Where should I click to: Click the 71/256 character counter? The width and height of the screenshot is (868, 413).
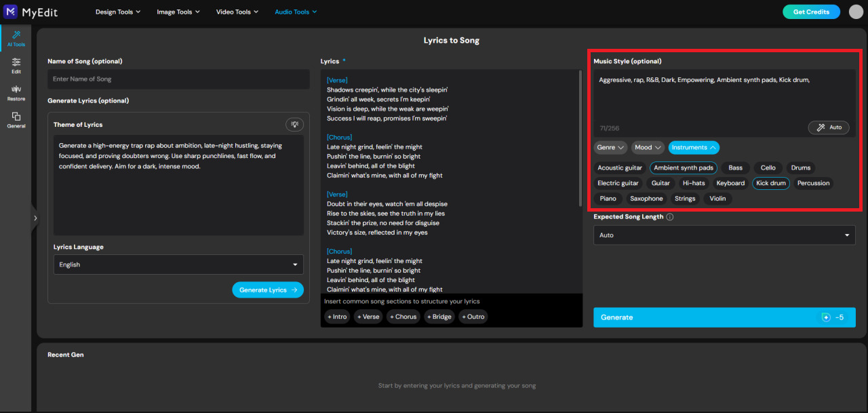click(x=609, y=128)
